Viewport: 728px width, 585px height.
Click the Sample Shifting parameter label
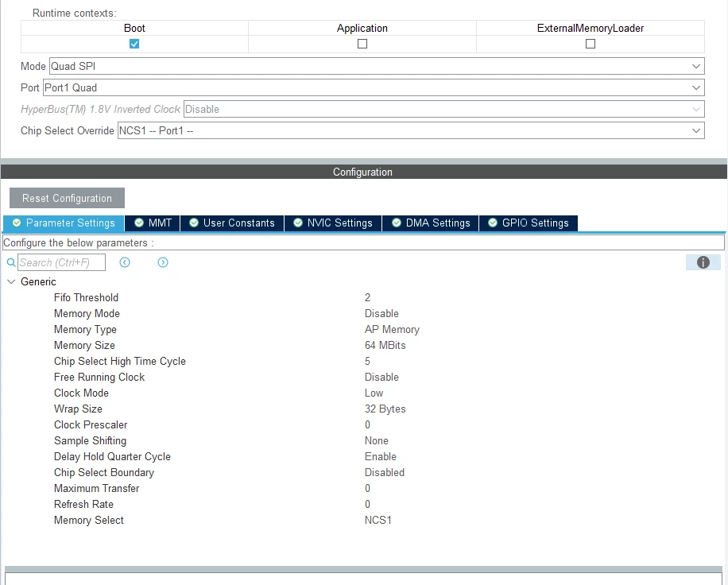(90, 440)
